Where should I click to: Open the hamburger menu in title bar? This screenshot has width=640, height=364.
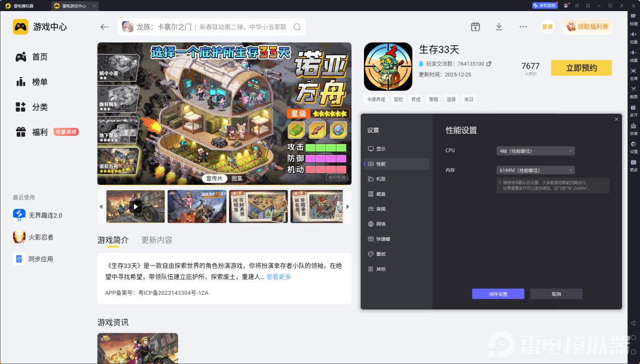click(x=577, y=6)
